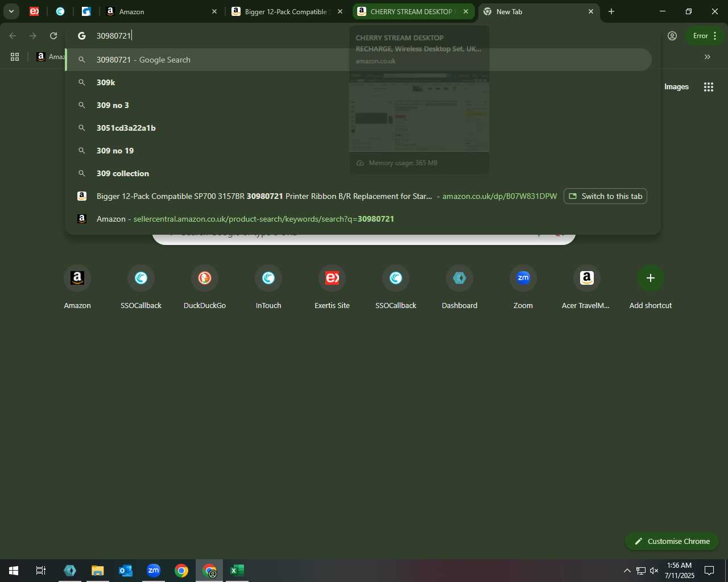Open the Google apps grid
The height and width of the screenshot is (582, 728).
709,87
